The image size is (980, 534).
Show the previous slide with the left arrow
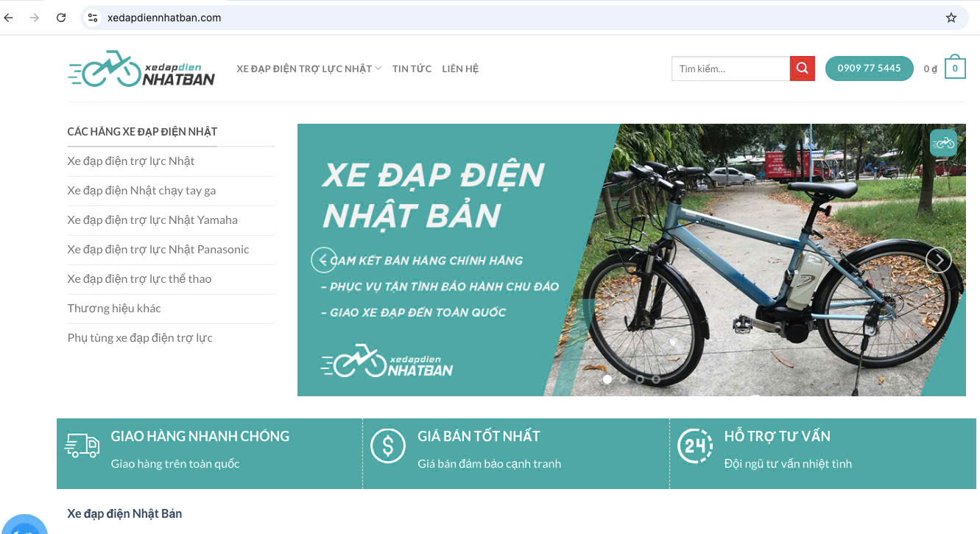point(323,260)
